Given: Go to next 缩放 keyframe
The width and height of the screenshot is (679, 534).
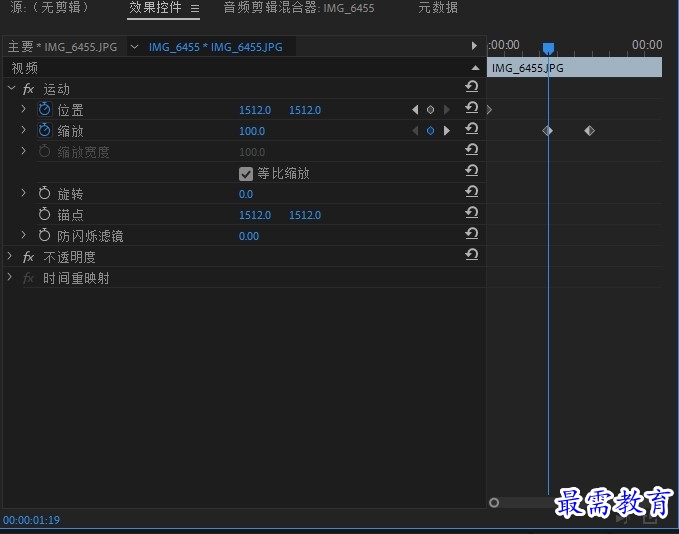Looking at the screenshot, I should click(446, 130).
